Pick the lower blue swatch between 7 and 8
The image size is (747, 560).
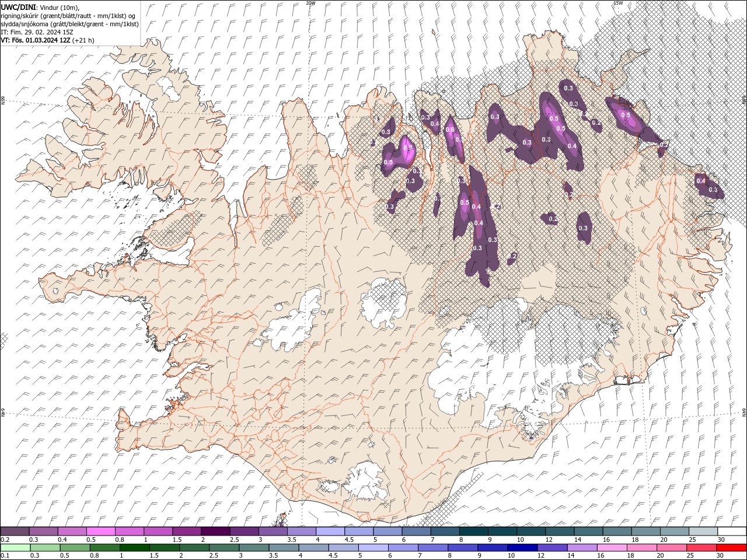433,548
